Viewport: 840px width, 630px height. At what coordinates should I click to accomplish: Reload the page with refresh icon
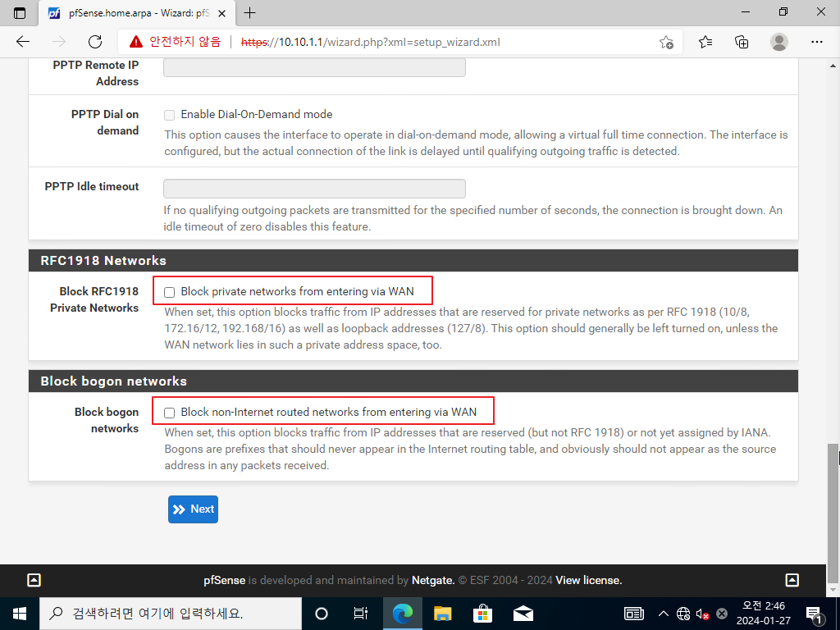click(x=95, y=42)
